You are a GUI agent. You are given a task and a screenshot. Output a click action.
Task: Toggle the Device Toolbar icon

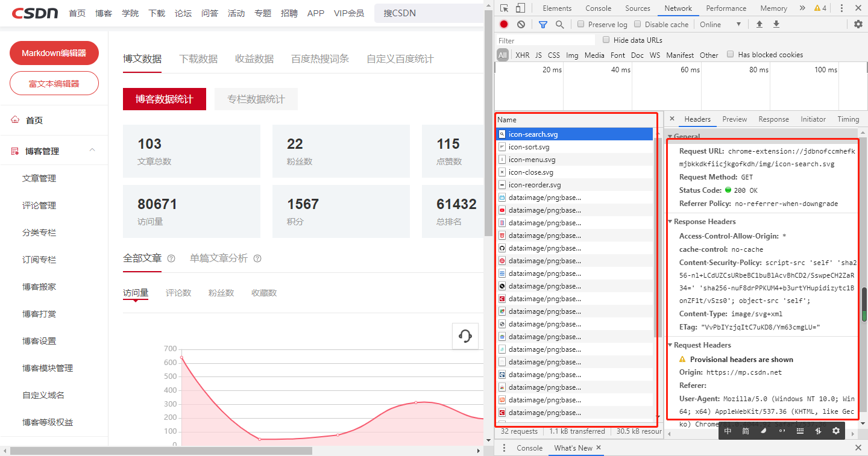click(x=520, y=8)
